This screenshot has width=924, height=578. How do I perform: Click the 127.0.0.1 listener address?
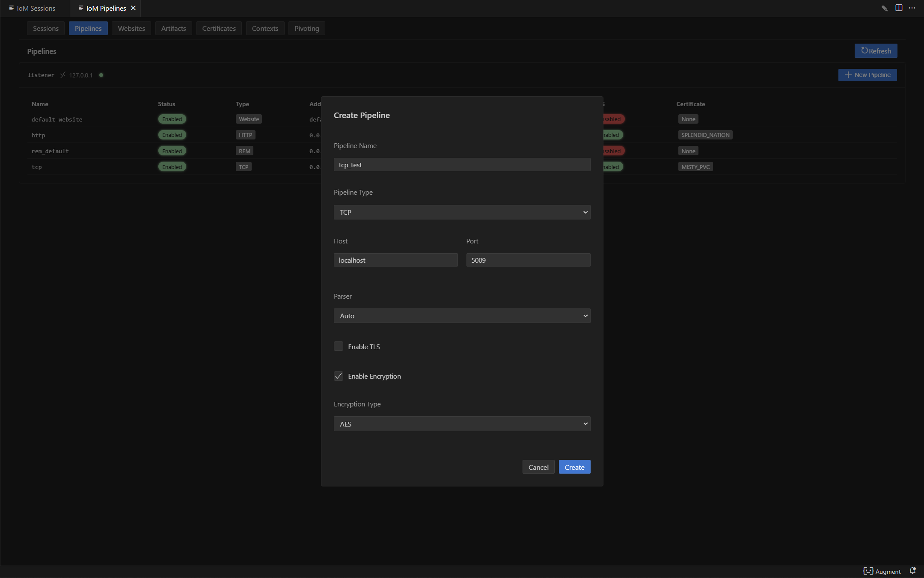[x=81, y=75]
